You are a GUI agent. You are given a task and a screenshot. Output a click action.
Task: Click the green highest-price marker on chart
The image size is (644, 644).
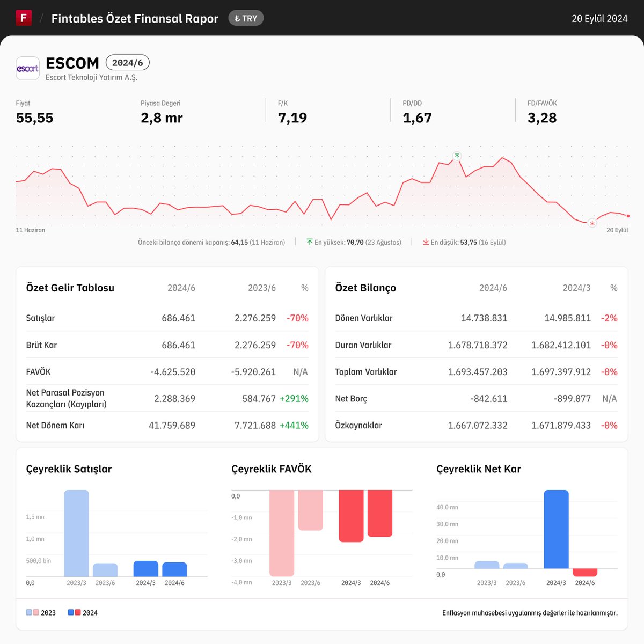coord(457,156)
